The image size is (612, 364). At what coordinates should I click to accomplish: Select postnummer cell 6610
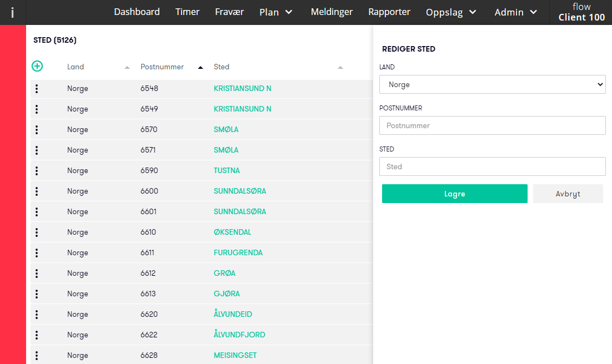[x=148, y=232]
